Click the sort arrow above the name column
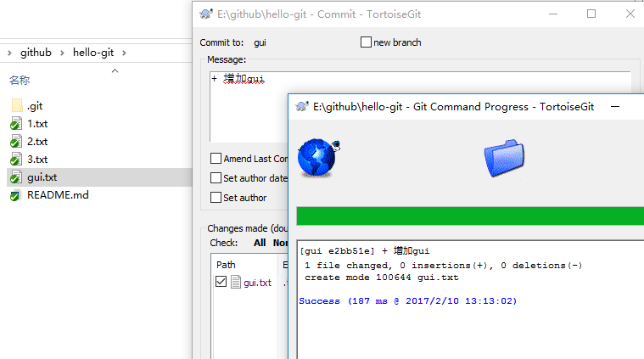 point(115,70)
